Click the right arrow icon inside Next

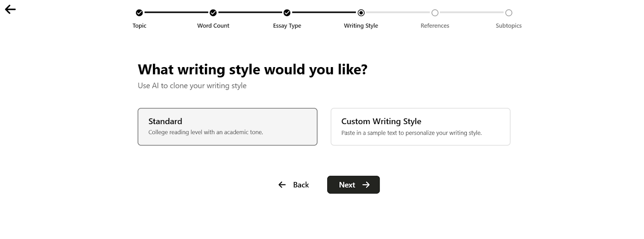[366, 185]
